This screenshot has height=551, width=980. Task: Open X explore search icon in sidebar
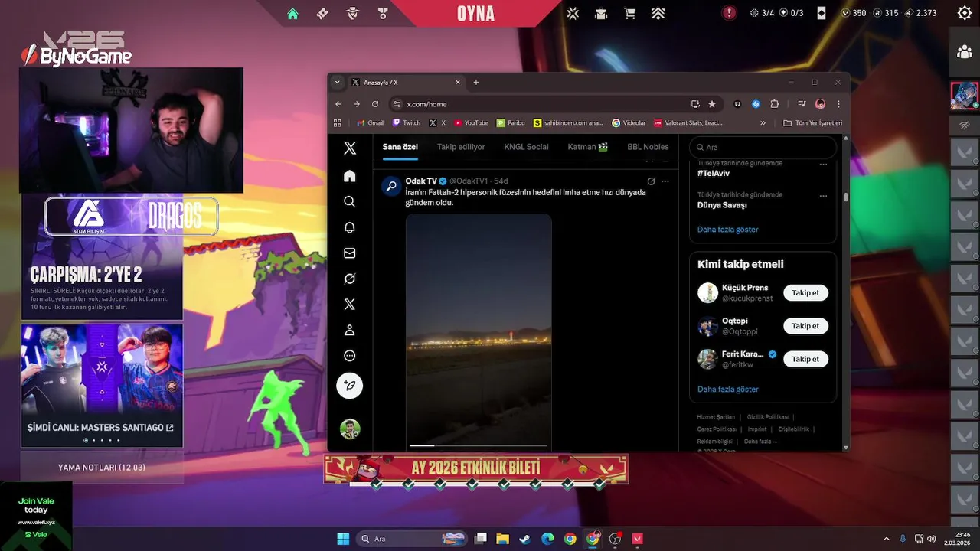349,201
